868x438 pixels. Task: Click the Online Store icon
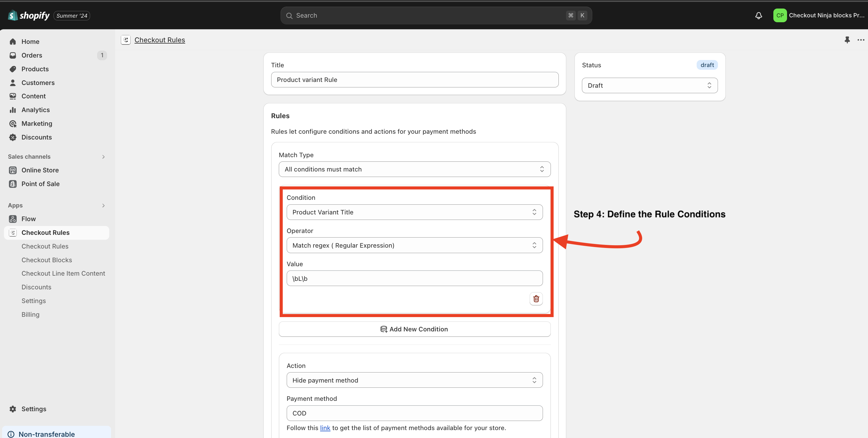tap(13, 170)
